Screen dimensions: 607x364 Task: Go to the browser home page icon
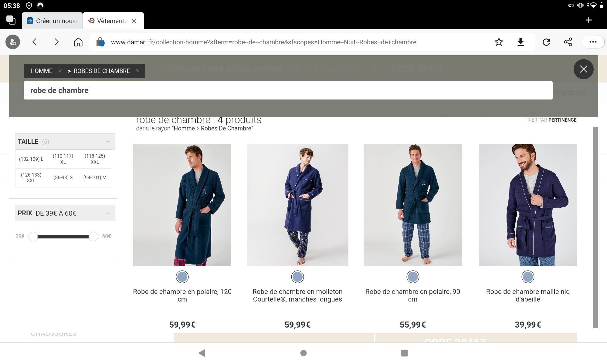78,42
